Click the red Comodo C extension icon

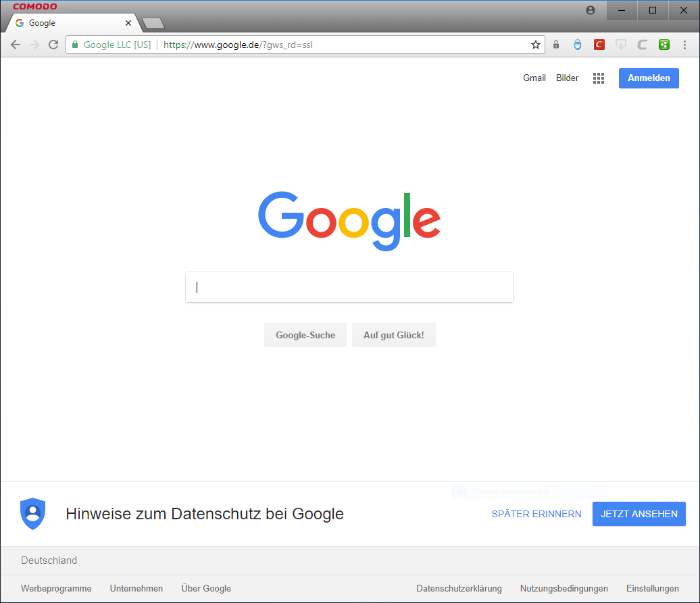[599, 45]
